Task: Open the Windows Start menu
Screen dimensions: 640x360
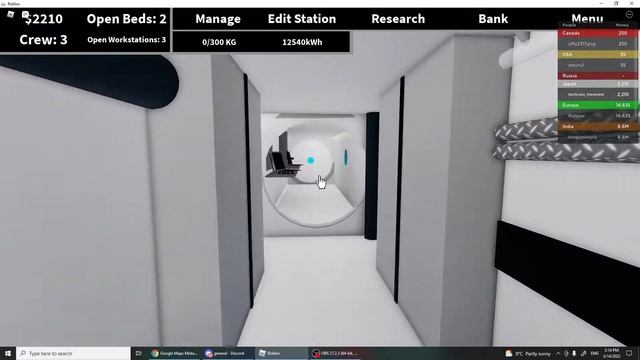Action: point(8,353)
